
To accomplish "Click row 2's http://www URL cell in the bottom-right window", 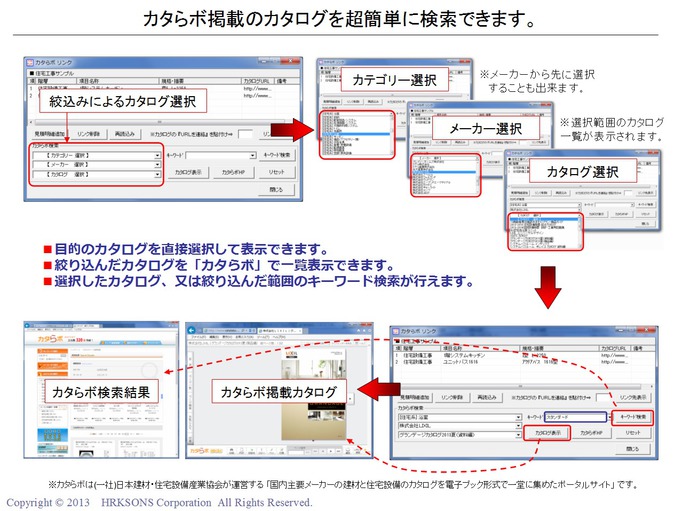I will (614, 362).
